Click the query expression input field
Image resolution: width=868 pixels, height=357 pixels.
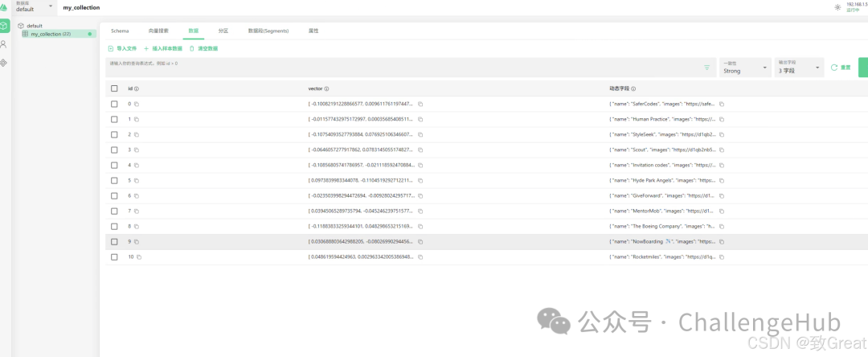(x=404, y=68)
